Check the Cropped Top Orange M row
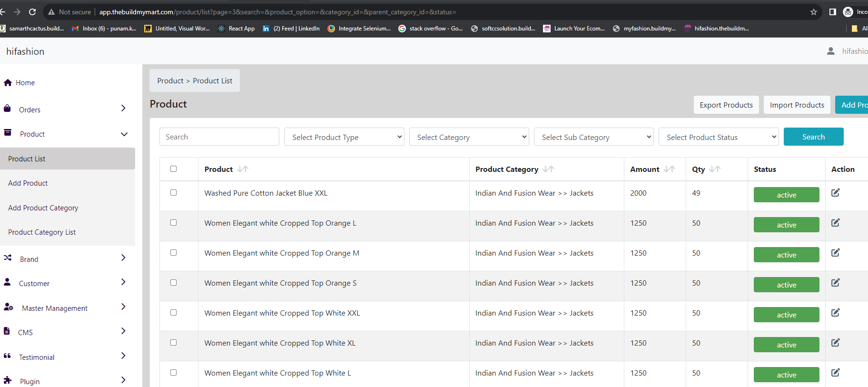The width and height of the screenshot is (868, 387). (x=173, y=253)
